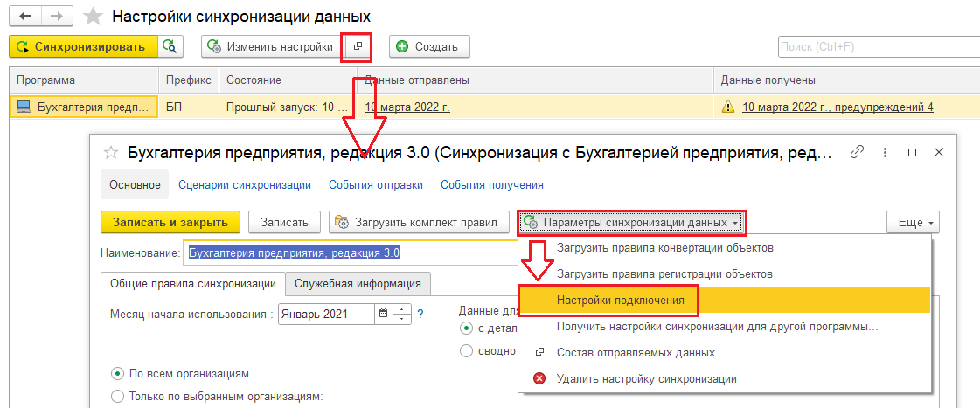
Task: Click the Прошлый запуск state cell
Action: [x=288, y=107]
